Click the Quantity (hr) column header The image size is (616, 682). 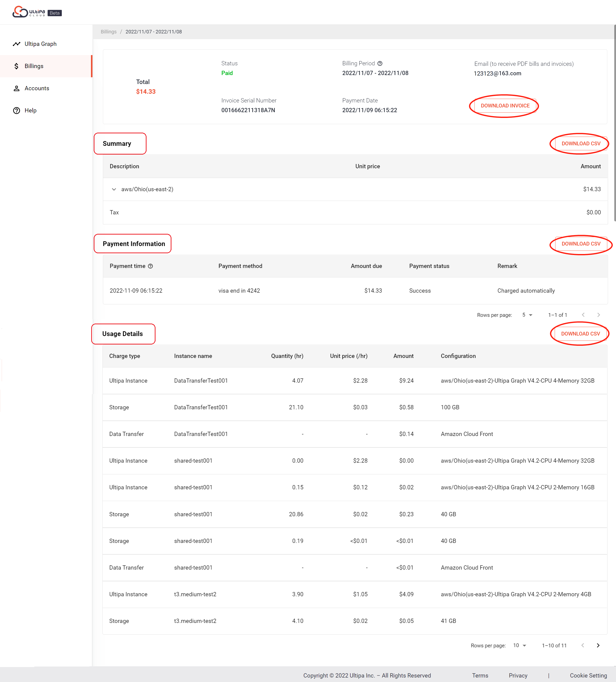[287, 356]
